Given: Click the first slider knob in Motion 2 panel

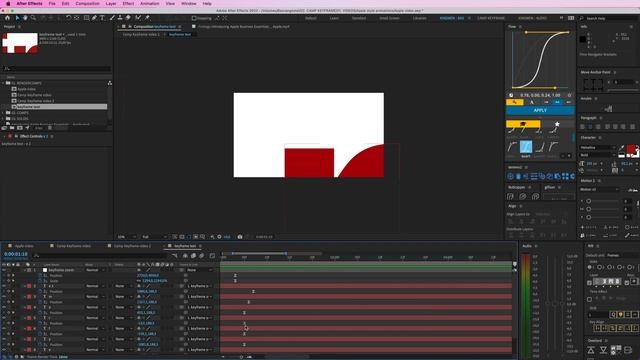Looking at the screenshot, I should pyautogui.click(x=589, y=201).
